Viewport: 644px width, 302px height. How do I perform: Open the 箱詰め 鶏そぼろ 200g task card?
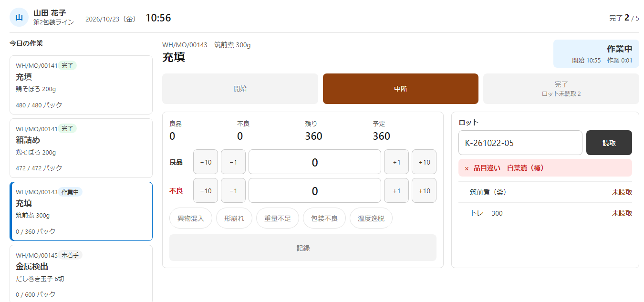[81, 148]
